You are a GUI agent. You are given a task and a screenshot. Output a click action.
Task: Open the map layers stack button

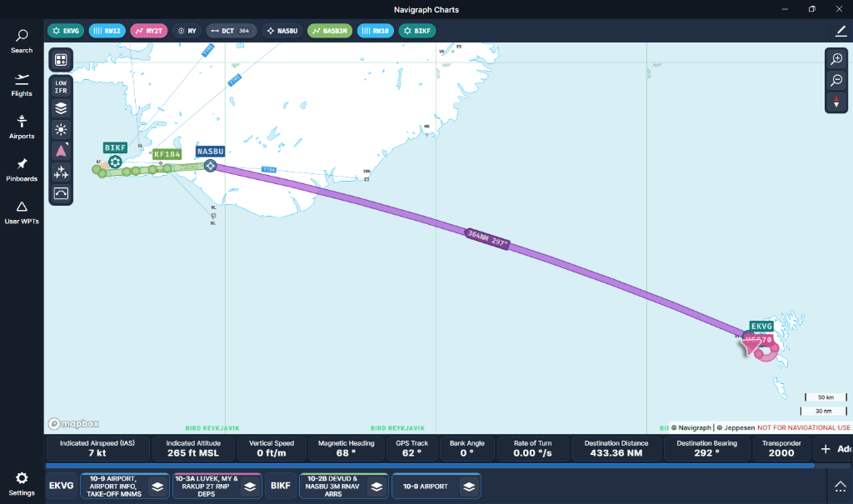point(61,108)
